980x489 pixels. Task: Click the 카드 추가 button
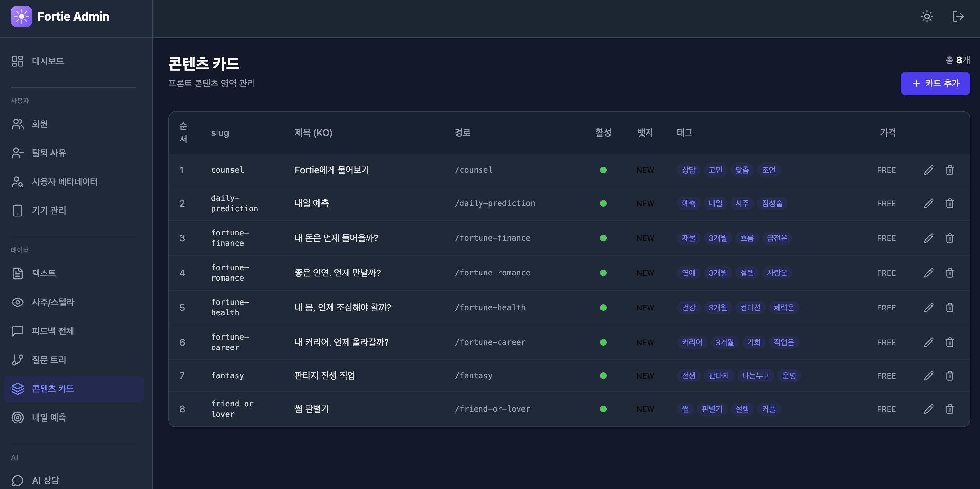click(x=935, y=83)
